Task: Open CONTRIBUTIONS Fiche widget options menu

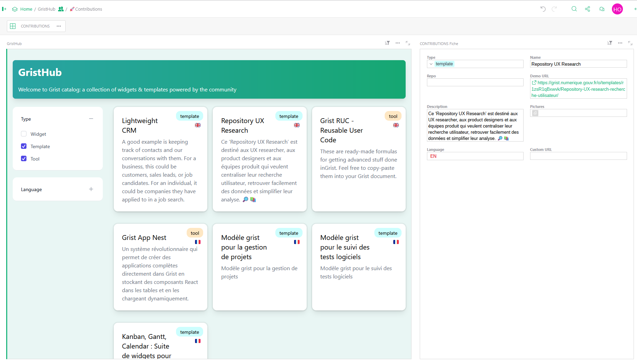Action: (620, 43)
